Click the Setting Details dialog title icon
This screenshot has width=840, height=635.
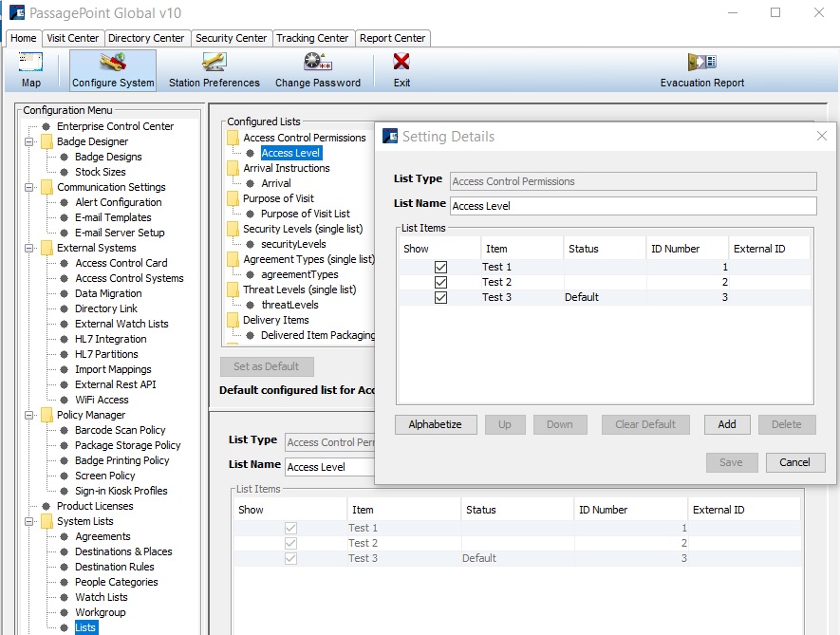pyautogui.click(x=390, y=136)
